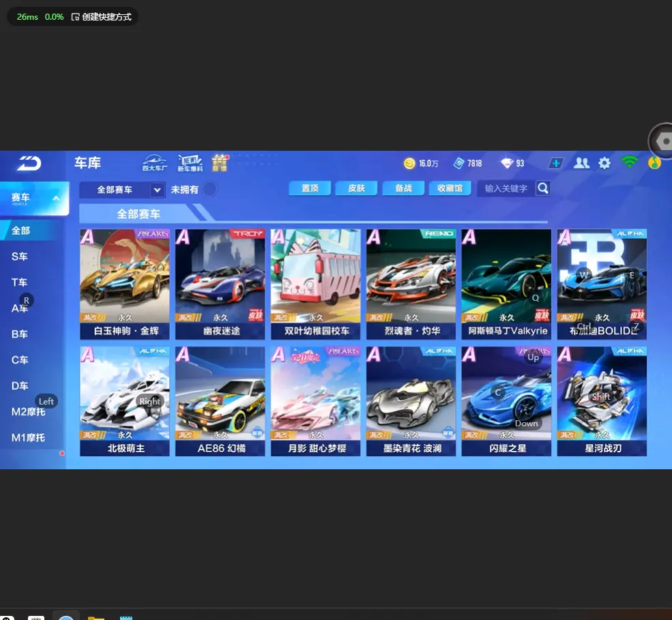Collapse the 赛车 sidebar section
672x620 pixels.
(x=56, y=198)
